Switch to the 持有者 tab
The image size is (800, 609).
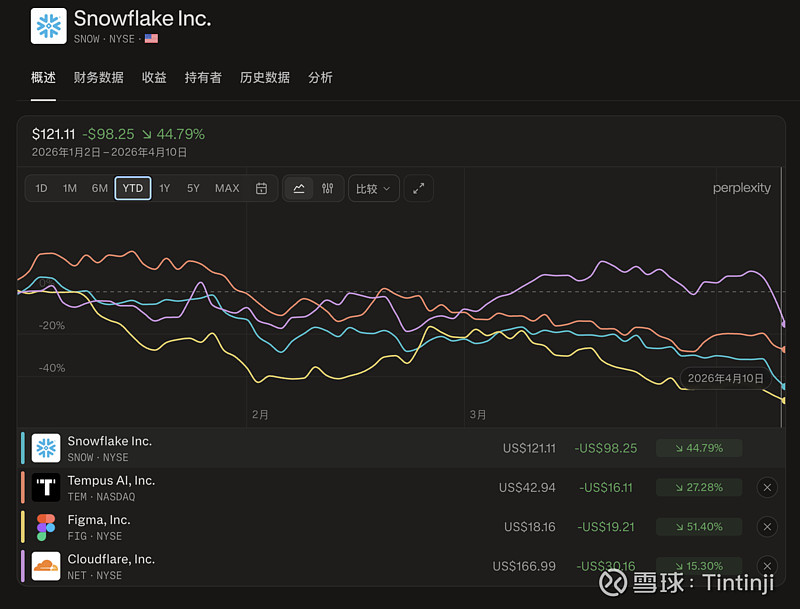[203, 78]
